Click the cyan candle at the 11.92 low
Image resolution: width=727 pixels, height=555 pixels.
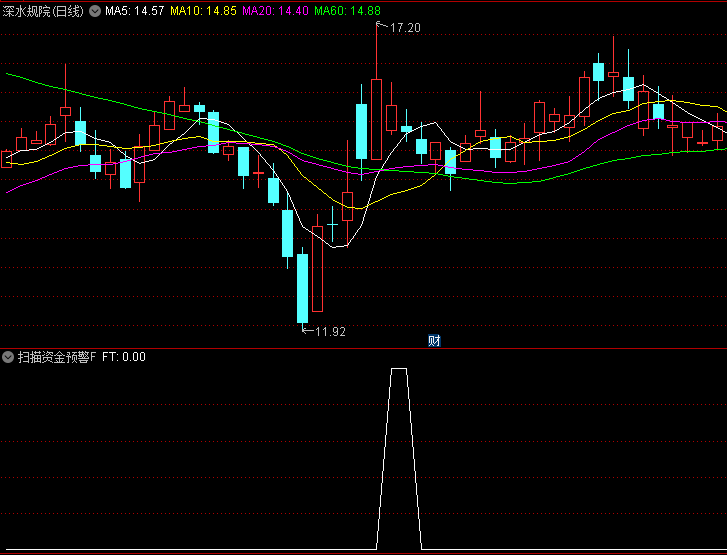302,288
